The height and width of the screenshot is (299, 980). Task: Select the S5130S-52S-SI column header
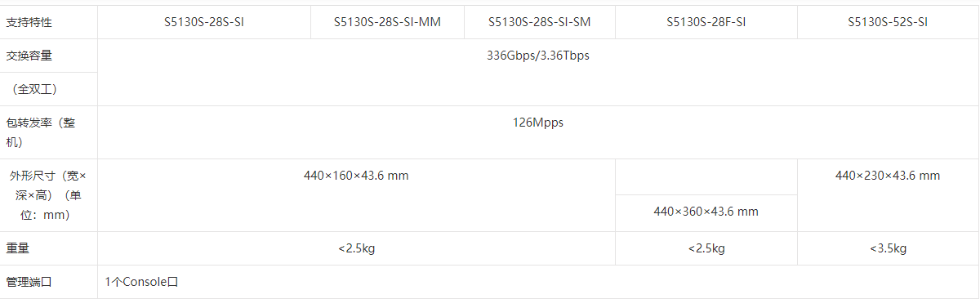888,22
